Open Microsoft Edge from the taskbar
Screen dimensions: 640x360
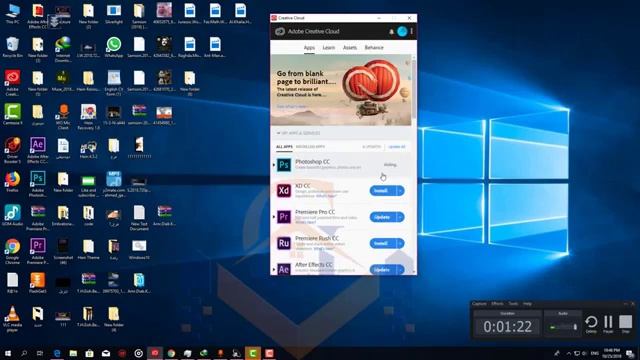[57, 353]
